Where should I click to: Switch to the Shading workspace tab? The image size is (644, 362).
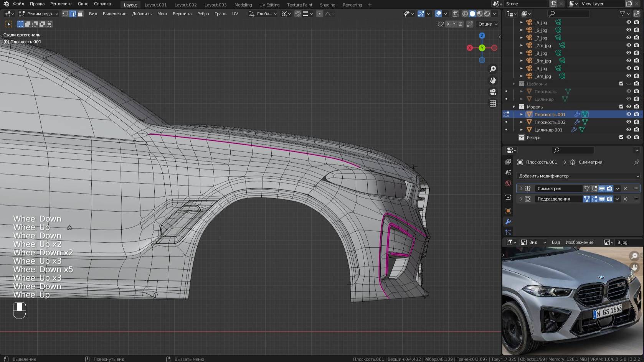(x=327, y=5)
